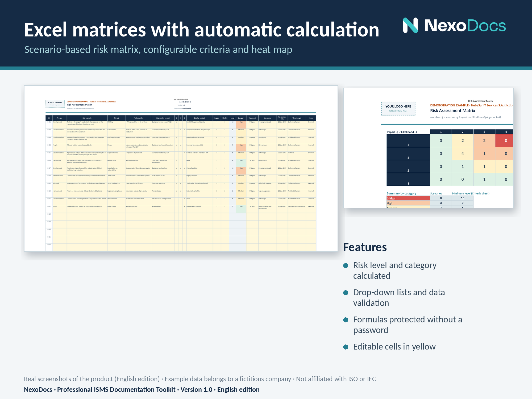
Task: Click the 'Risk scenario' column header
Action: 87,118
